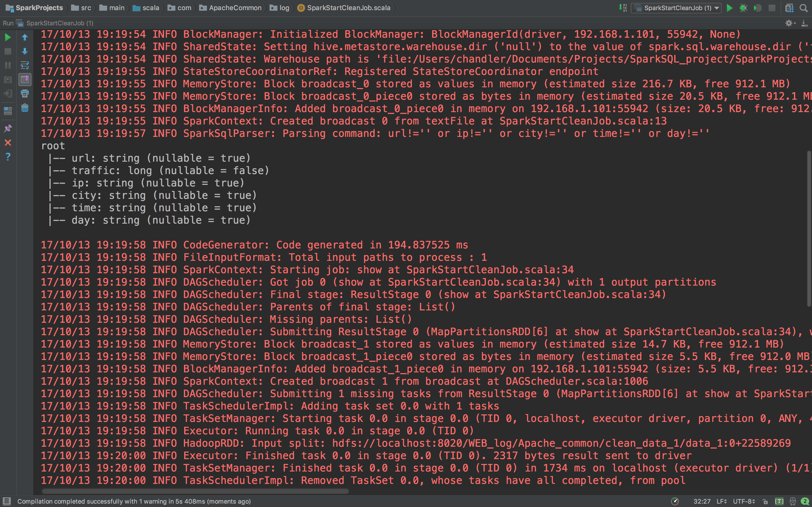Screen dimensions: 812x507
Task: Open Search Everywhere magnifier icon
Action: [x=804, y=8]
